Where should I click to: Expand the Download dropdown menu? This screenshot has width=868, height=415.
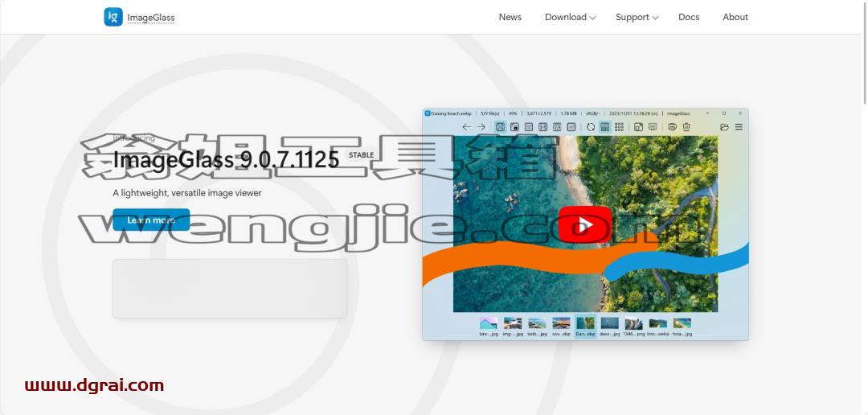pyautogui.click(x=570, y=17)
